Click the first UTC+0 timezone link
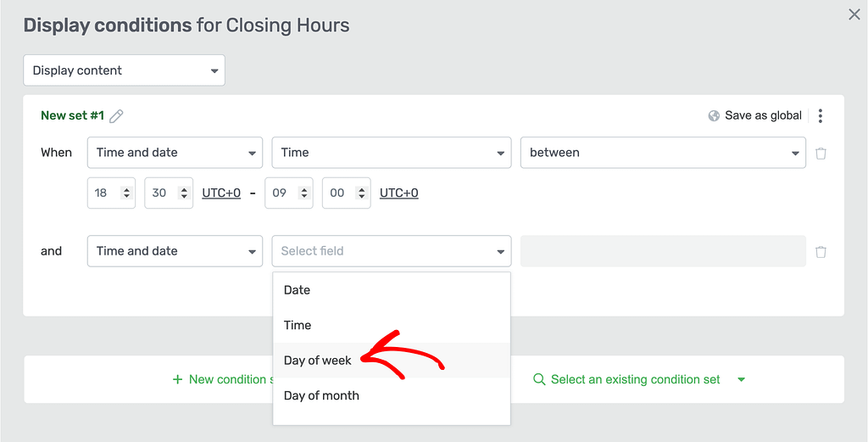868x442 pixels. point(221,193)
